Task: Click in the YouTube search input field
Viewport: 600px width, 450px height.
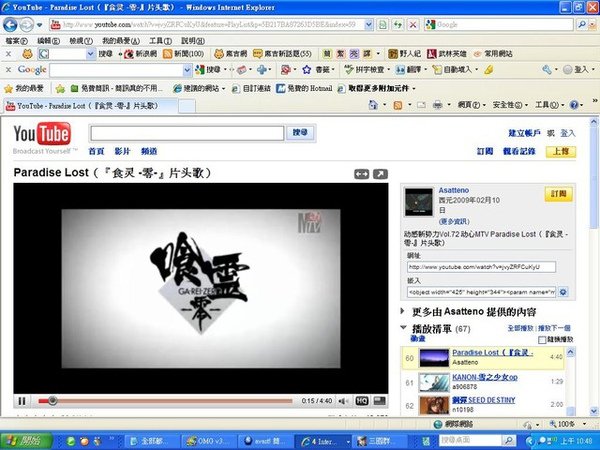Action: 188,134
